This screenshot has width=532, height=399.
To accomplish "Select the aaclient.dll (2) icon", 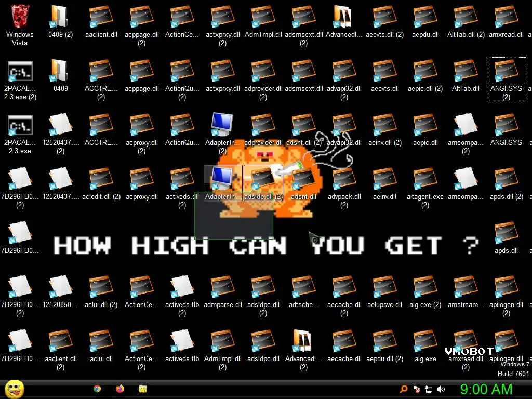I will 60,341.
